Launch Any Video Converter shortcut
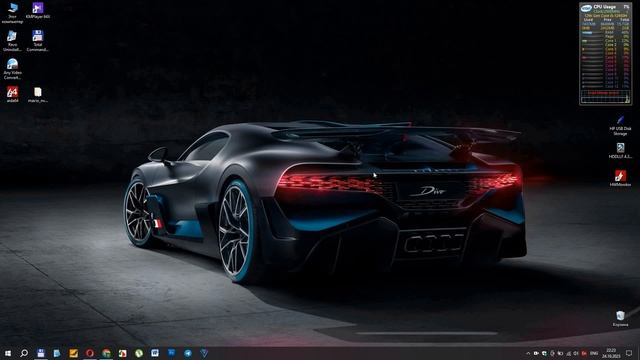 13,69
